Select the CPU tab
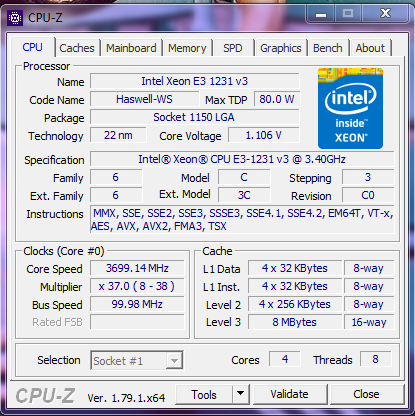 point(33,47)
